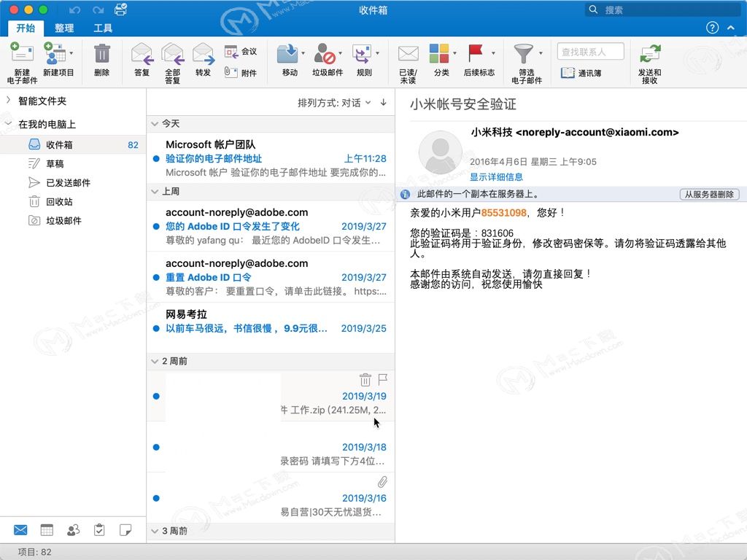Open the help question mark icon

pos(712,28)
